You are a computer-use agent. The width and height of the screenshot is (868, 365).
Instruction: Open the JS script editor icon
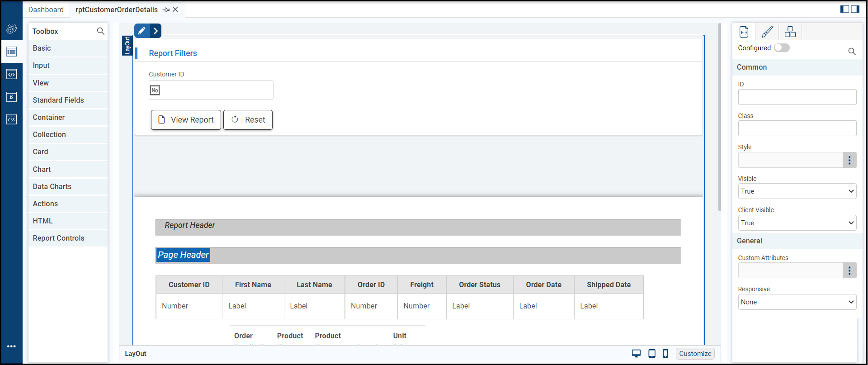coord(12,97)
